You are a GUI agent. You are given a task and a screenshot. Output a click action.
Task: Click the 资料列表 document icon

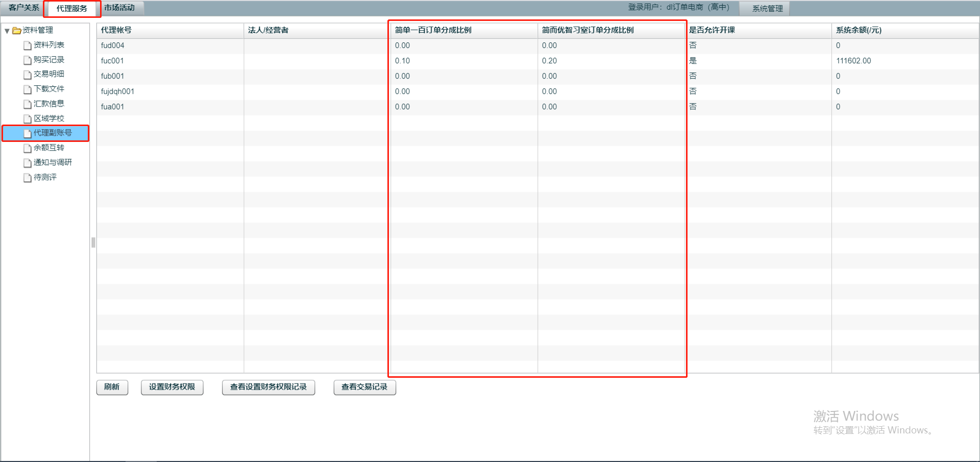click(x=28, y=45)
